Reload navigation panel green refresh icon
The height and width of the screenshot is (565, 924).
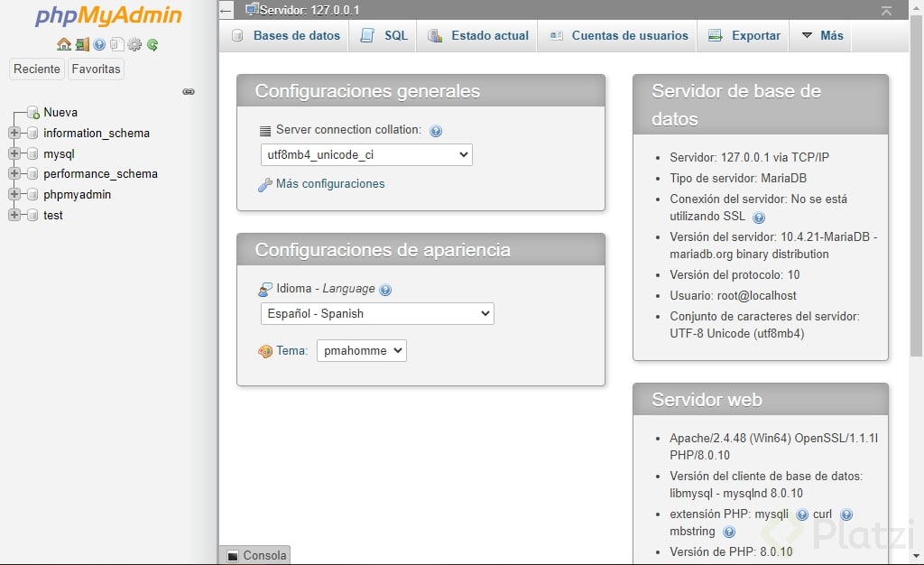152,44
